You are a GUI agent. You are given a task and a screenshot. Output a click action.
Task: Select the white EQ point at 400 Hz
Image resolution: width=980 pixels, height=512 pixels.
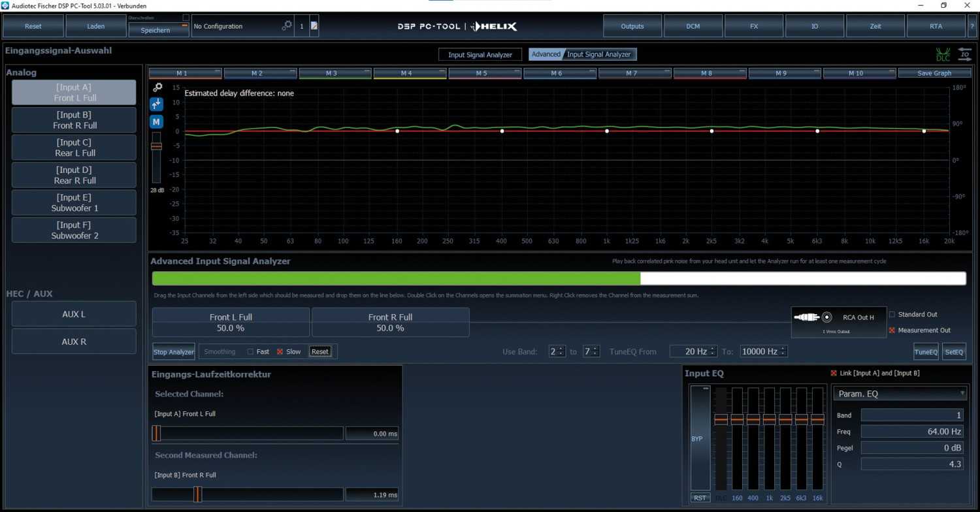coord(502,131)
